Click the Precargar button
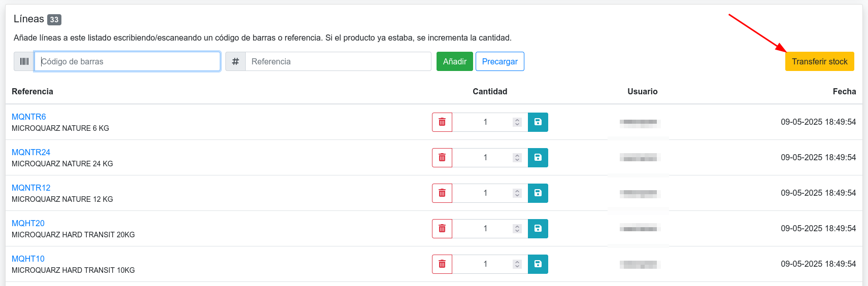 (500, 61)
